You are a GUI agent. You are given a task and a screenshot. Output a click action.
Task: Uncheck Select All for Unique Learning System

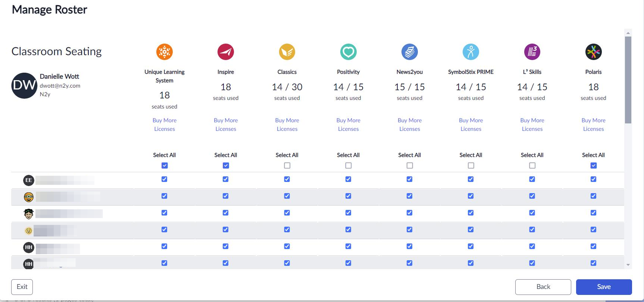click(165, 166)
